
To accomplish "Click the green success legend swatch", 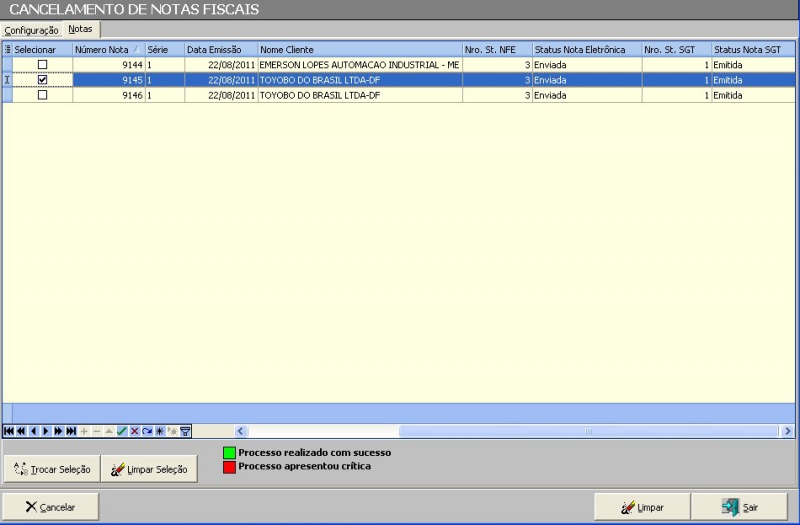I will tap(228, 453).
